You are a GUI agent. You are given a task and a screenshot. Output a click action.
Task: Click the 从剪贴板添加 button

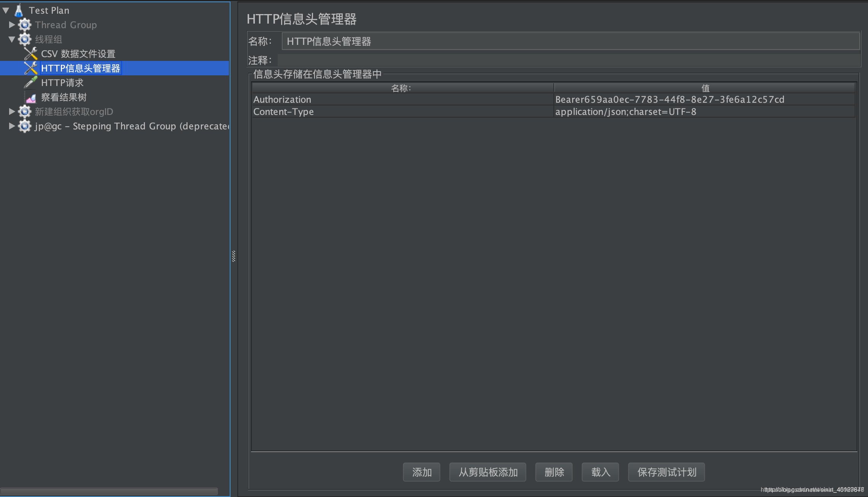pyautogui.click(x=488, y=472)
